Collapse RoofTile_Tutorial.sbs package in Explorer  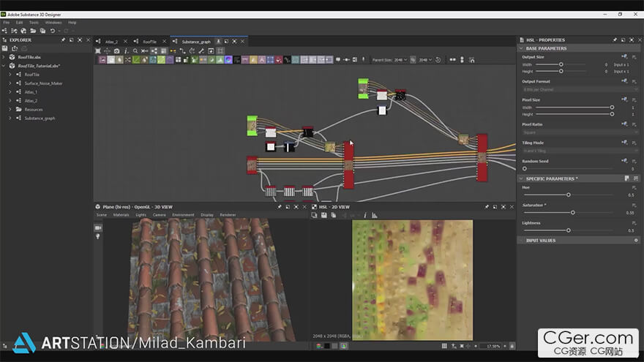(x=4, y=66)
